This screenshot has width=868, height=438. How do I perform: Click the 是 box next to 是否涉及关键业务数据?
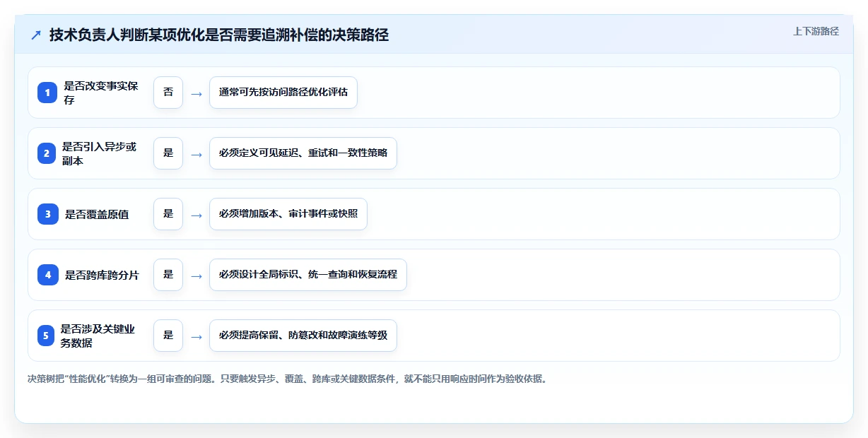[168, 336]
